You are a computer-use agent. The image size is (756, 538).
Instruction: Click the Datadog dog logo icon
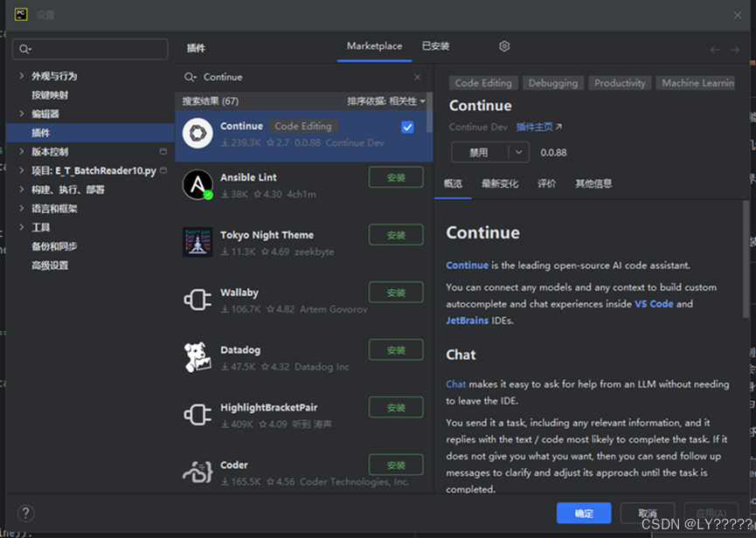click(x=198, y=357)
